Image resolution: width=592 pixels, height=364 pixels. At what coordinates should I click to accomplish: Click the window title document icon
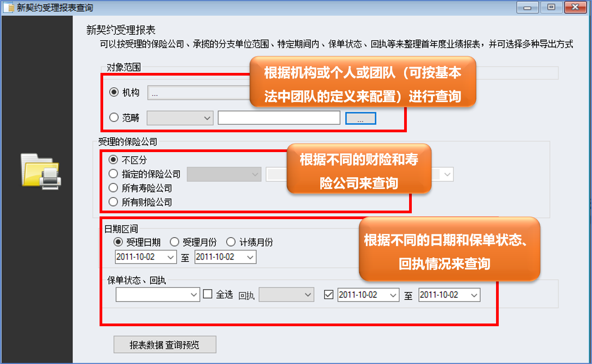coord(8,8)
